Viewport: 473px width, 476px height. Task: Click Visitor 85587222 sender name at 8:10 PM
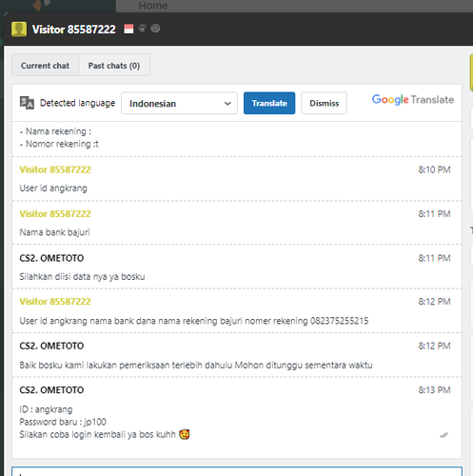55,169
